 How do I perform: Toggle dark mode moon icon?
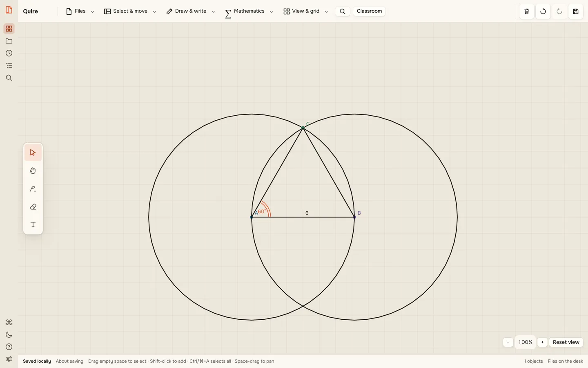point(9,334)
